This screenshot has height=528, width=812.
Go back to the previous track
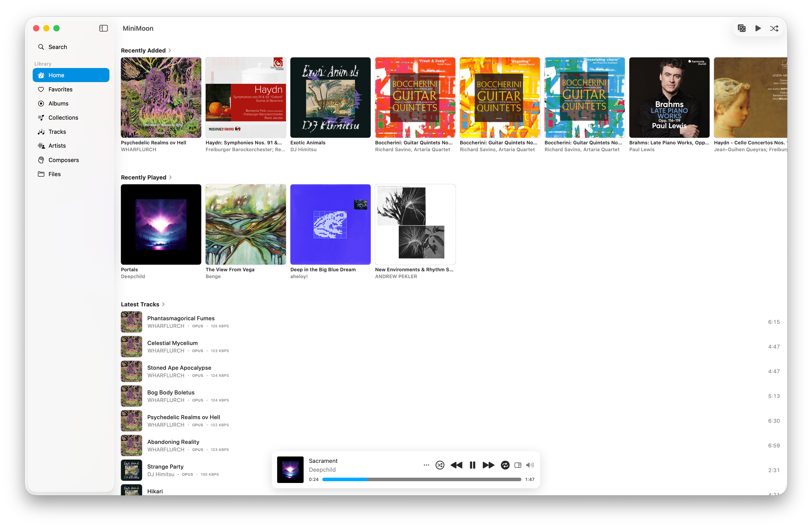tap(456, 465)
